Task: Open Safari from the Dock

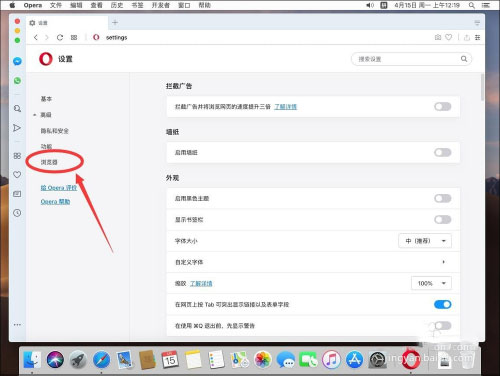Action: coord(101,360)
